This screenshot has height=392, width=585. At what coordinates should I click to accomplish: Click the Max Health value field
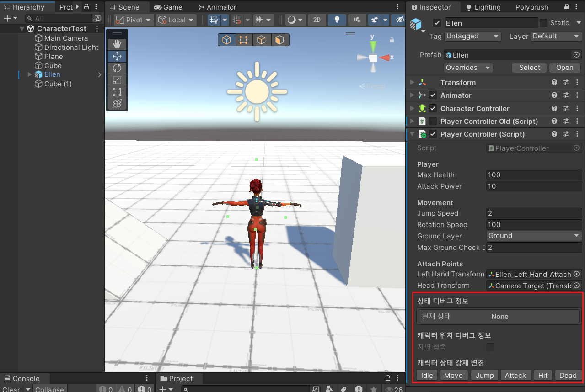534,175
